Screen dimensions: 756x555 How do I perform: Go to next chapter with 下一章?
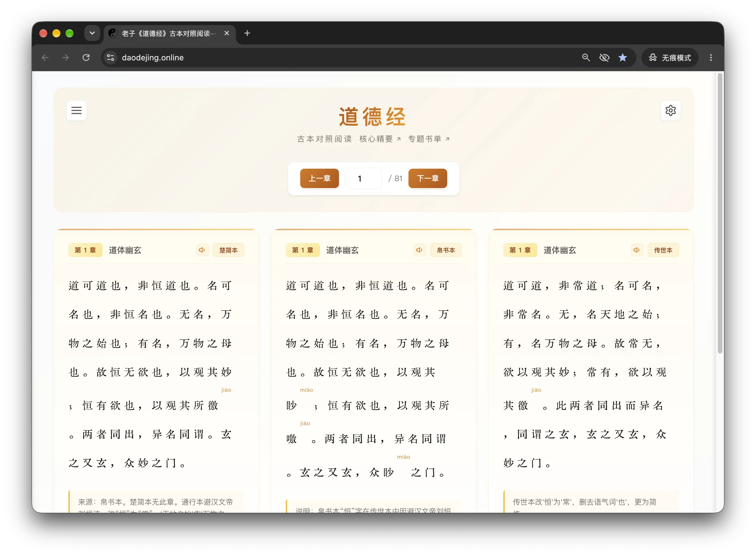[x=428, y=178]
